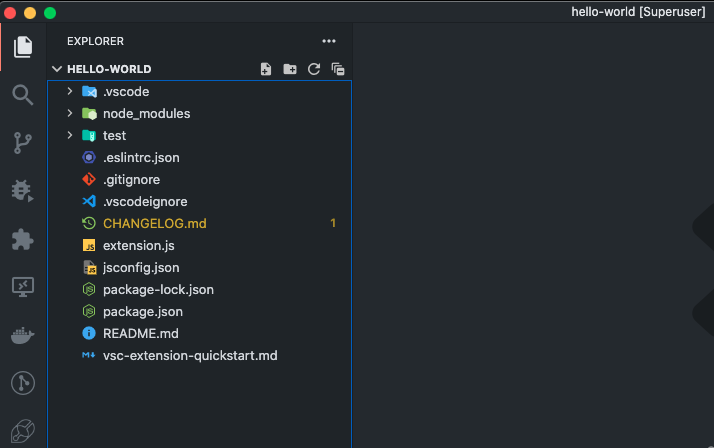This screenshot has width=714, height=448.
Task: Click VS Code icon beside .vscodeignore
Action: click(89, 201)
